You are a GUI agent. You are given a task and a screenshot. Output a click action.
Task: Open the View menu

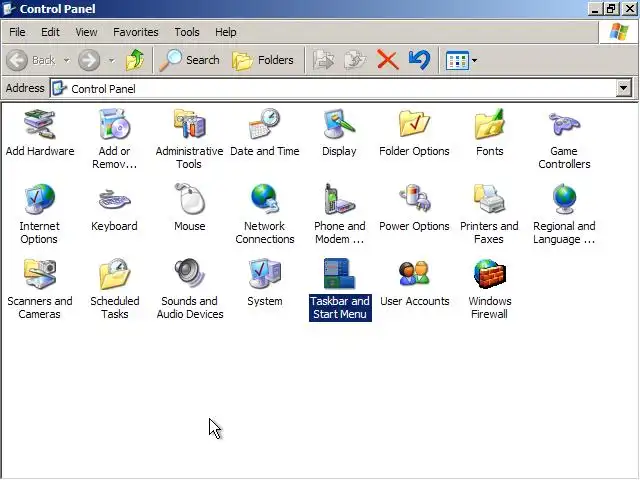86,32
